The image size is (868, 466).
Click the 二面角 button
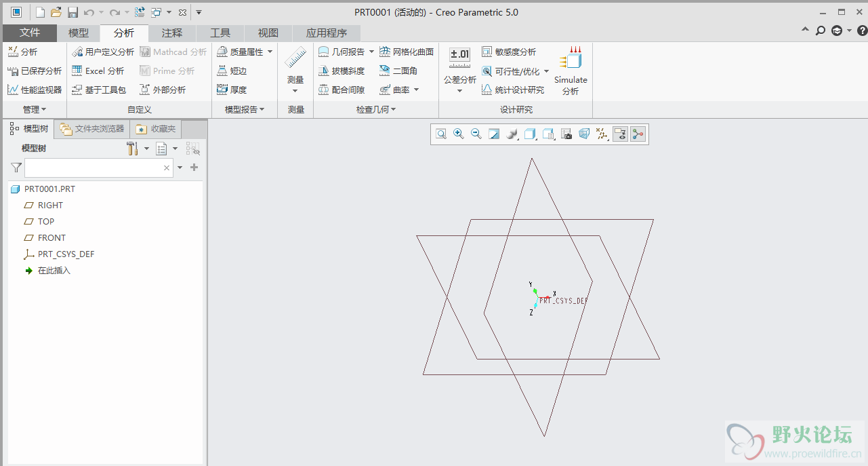click(x=398, y=71)
